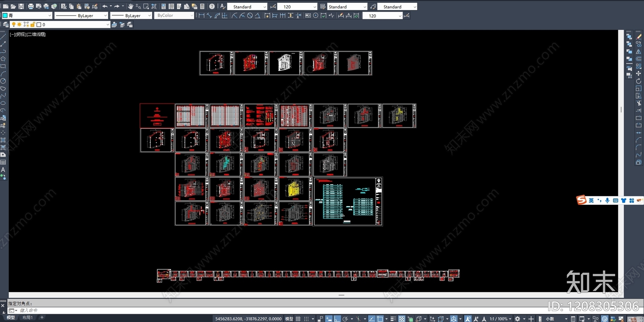The width and height of the screenshot is (644, 322).
Task: Add a new layout with plus tab
Action: coord(41,318)
